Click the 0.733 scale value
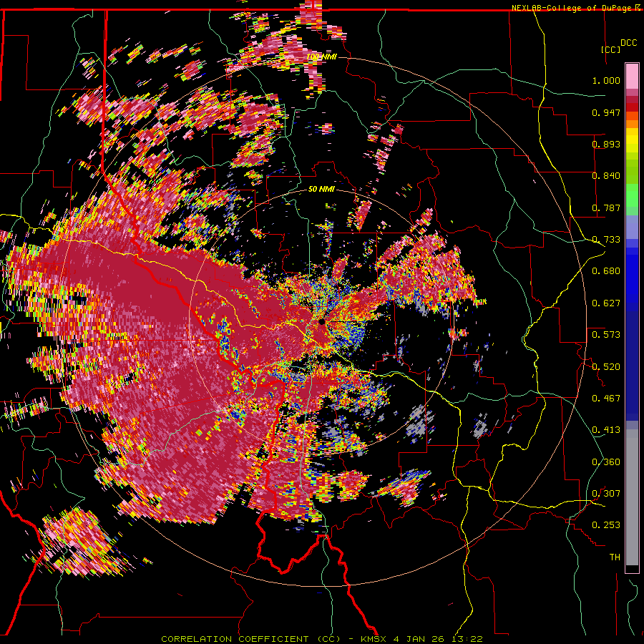644x644 pixels. click(606, 240)
